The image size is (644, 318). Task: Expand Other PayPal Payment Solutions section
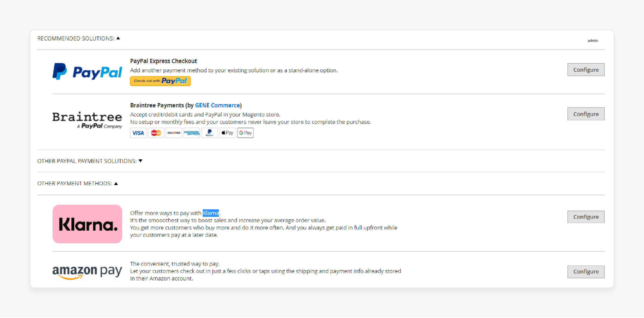pyautogui.click(x=90, y=161)
